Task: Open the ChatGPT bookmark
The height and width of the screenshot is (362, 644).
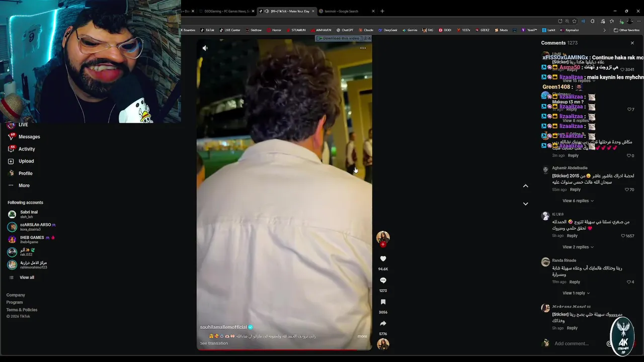Action: (345, 30)
